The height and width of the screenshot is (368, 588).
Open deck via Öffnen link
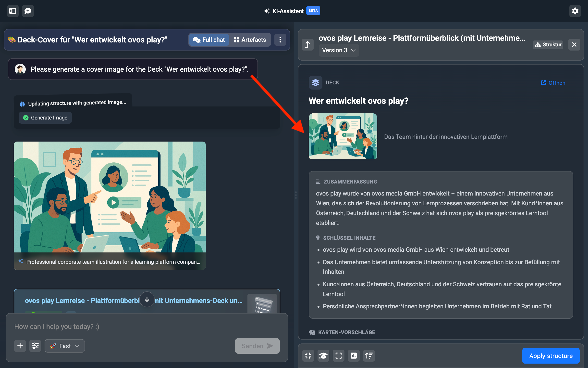click(553, 83)
